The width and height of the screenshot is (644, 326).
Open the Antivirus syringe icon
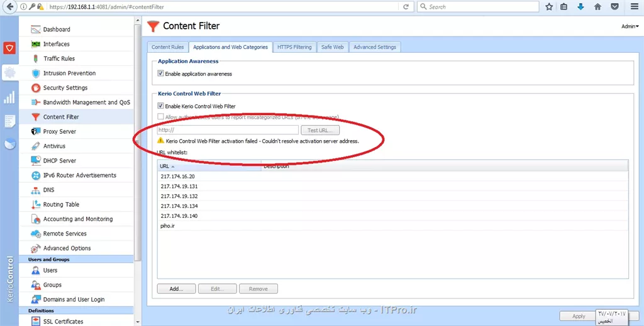point(36,146)
